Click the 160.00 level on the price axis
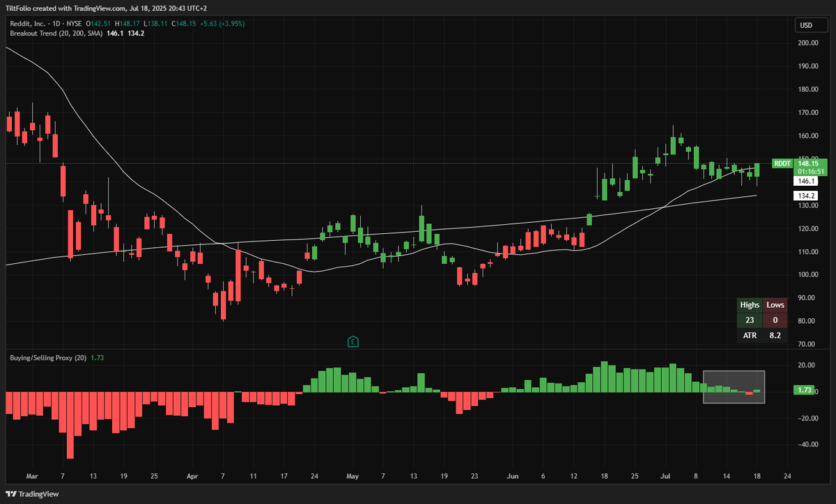836x504 pixels. 808,136
